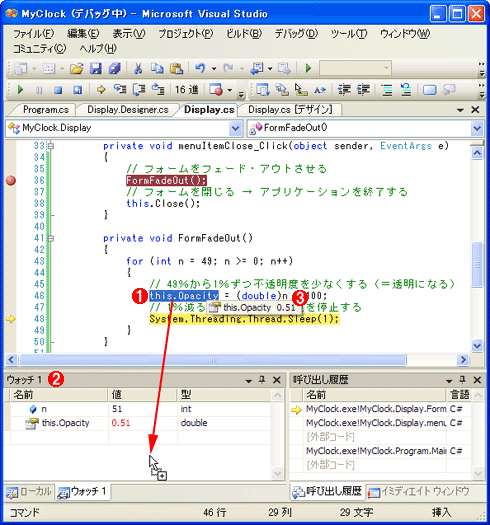This screenshot has width=490, height=525.
Task: Click the Decrease Indent icon
Action: tap(344, 90)
